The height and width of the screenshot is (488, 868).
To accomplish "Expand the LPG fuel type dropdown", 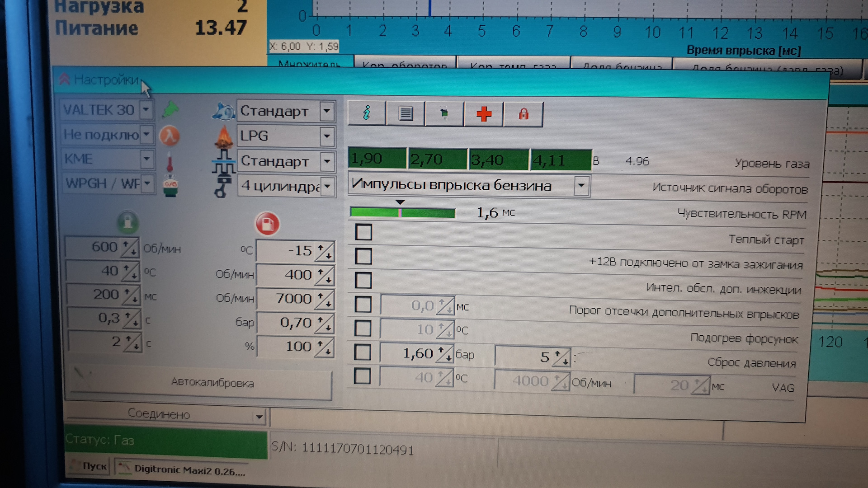I will click(326, 136).
